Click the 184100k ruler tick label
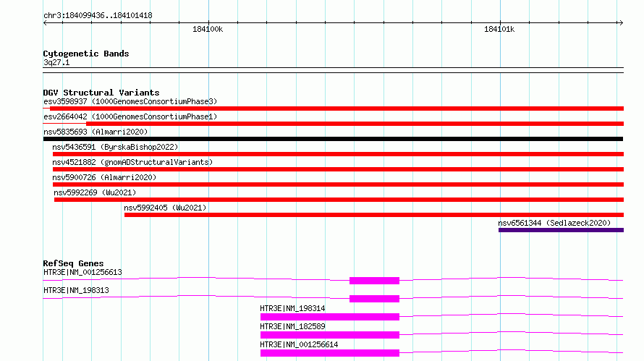Viewport: 644px width, 361px height. (x=208, y=29)
